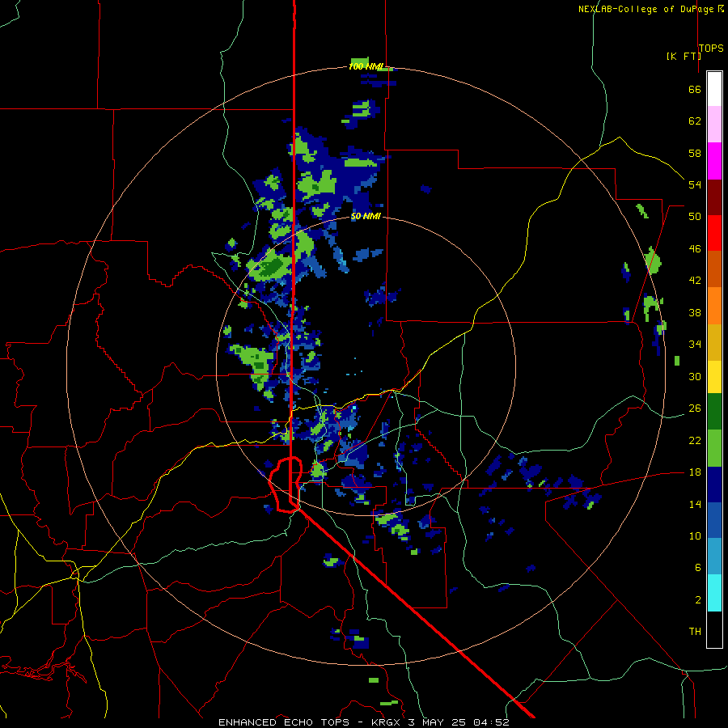Screen dimensions: 728x728
Task: Click the legend value '26'
Action: pos(695,408)
